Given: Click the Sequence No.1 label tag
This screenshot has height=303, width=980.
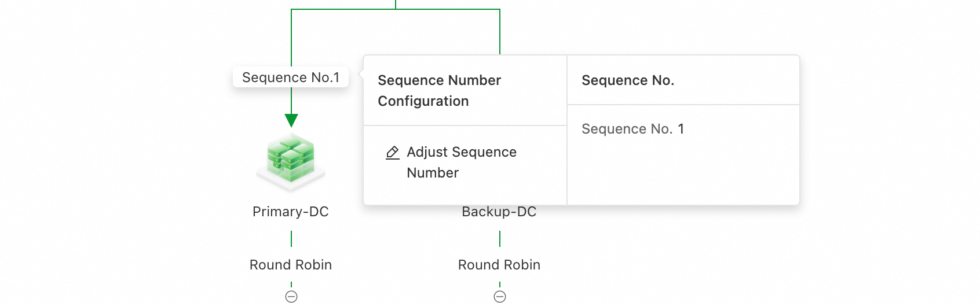Looking at the screenshot, I should (291, 77).
